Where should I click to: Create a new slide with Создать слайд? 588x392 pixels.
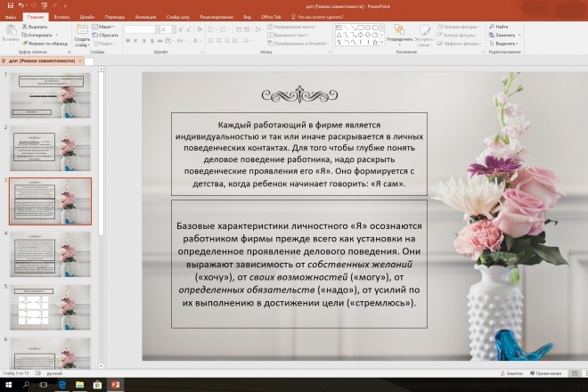[x=82, y=36]
